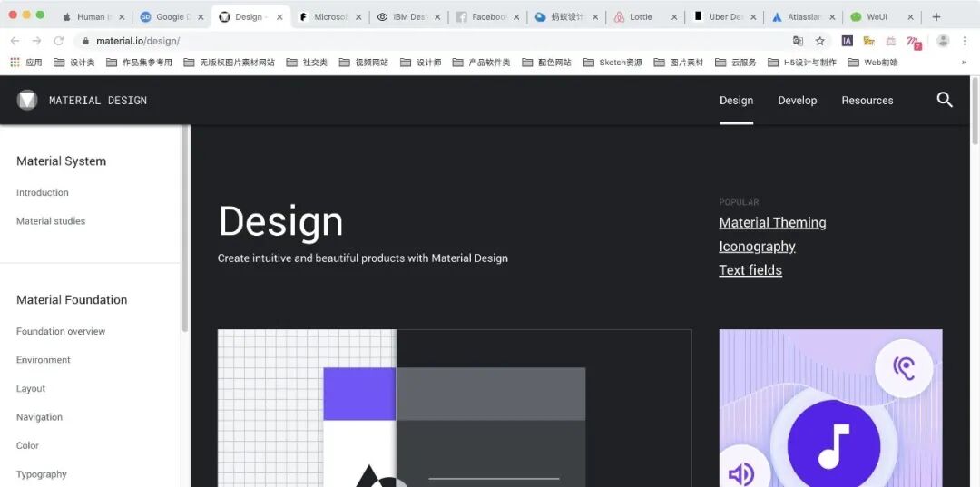Open the H5设计与制作 bookmark folder
This screenshot has width=980, height=487.
(x=802, y=63)
